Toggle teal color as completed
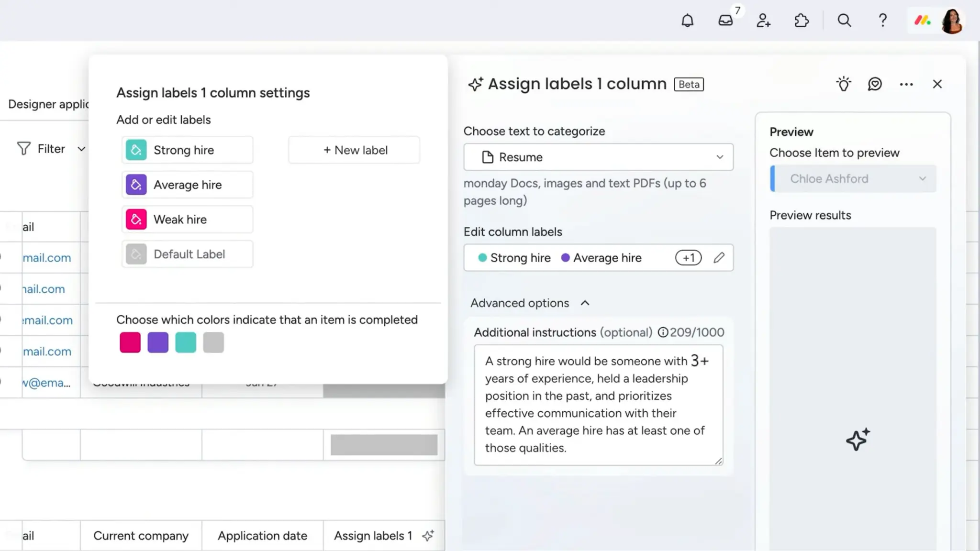The image size is (980, 551). (x=186, y=342)
